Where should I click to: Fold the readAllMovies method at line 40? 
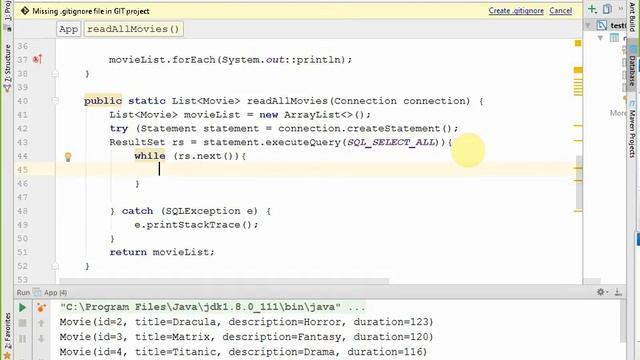point(55,101)
